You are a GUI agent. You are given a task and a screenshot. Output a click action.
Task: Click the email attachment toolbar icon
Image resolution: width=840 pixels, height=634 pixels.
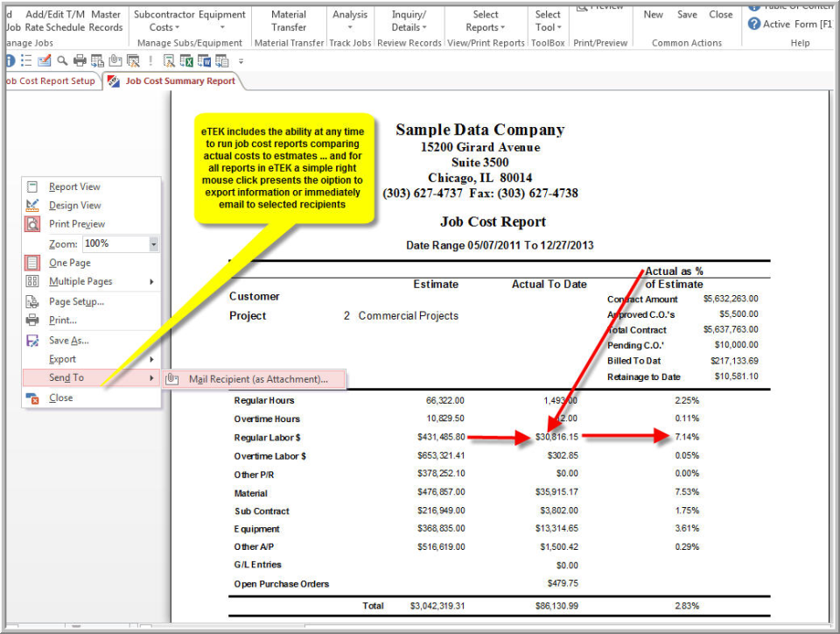tap(115, 60)
